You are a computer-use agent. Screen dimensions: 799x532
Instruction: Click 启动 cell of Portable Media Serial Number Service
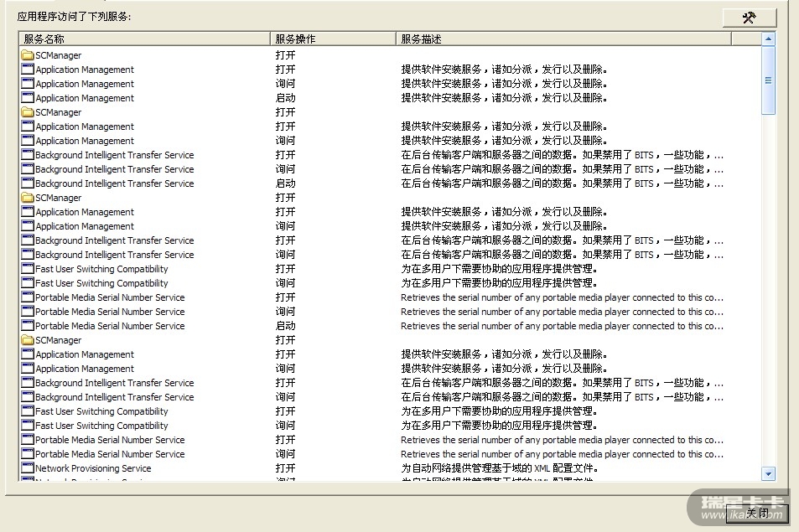[285, 326]
